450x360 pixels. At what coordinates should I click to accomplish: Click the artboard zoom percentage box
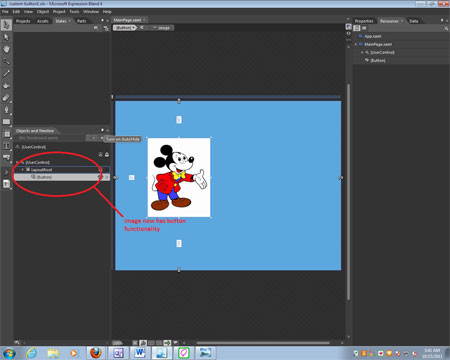pos(117,343)
